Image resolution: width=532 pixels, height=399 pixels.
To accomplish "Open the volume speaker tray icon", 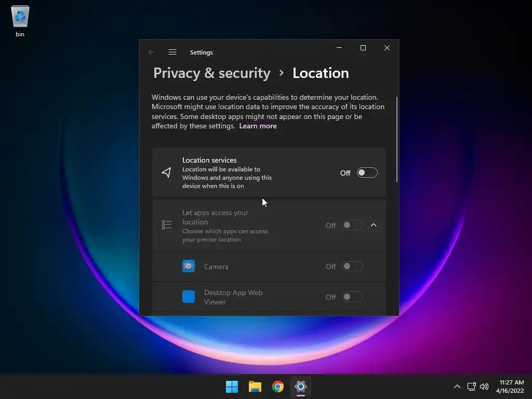I will (484, 387).
